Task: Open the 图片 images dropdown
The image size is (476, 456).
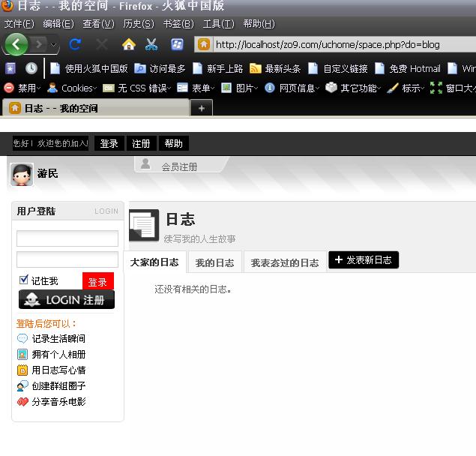Action: coord(240,88)
